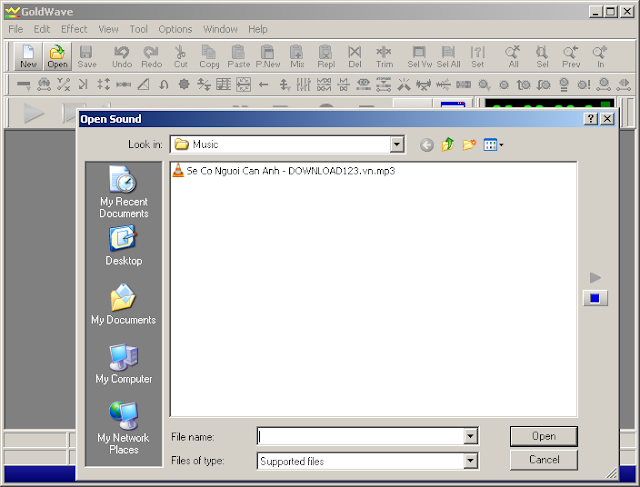Open My Recent Documents in the sidebar
The height and width of the screenshot is (487, 640).
click(x=123, y=192)
